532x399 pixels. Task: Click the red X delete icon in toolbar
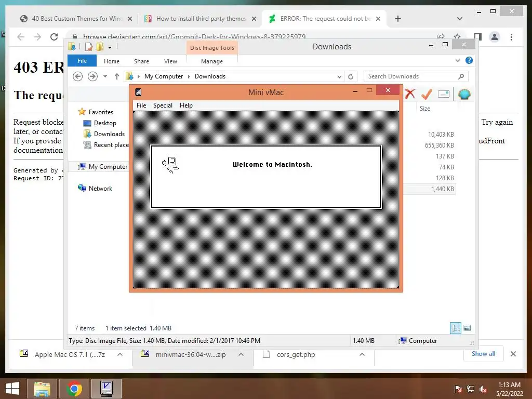point(410,94)
